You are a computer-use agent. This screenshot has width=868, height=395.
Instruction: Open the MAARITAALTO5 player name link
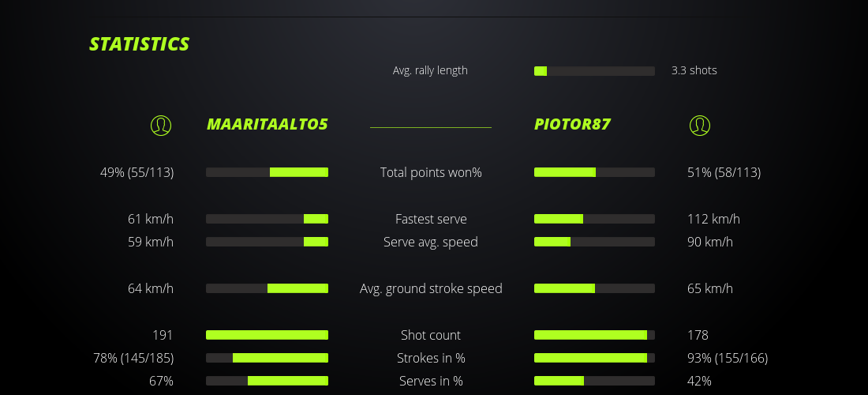pyautogui.click(x=267, y=124)
